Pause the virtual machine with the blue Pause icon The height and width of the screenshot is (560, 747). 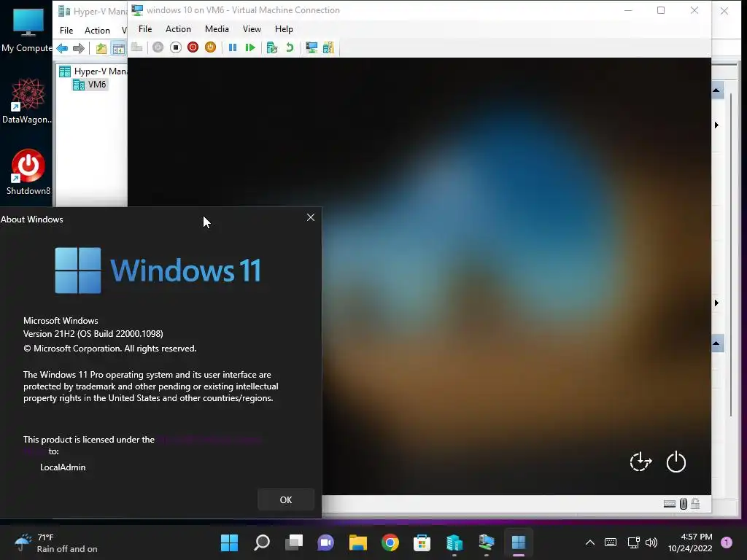pos(233,47)
